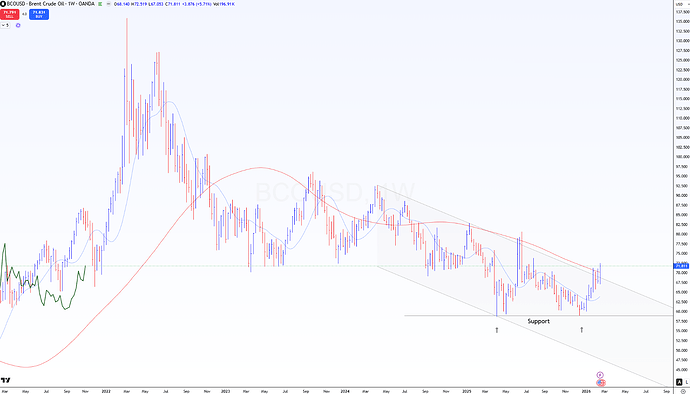Click the purple indicator icon beside legend toggle
This screenshot has width=690, height=394.
click(x=18, y=26)
